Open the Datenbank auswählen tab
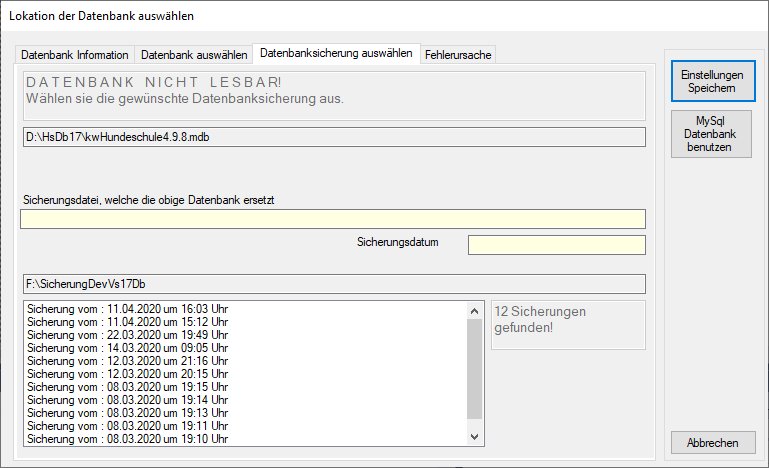 click(194, 55)
